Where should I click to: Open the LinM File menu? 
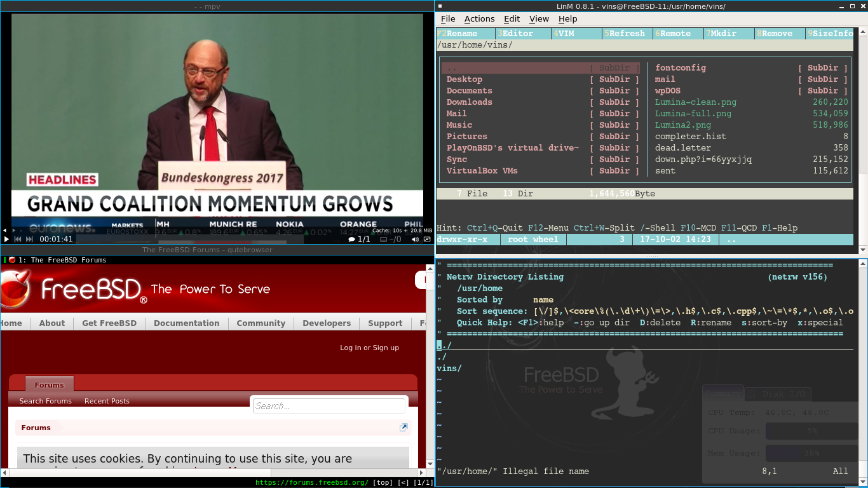448,19
